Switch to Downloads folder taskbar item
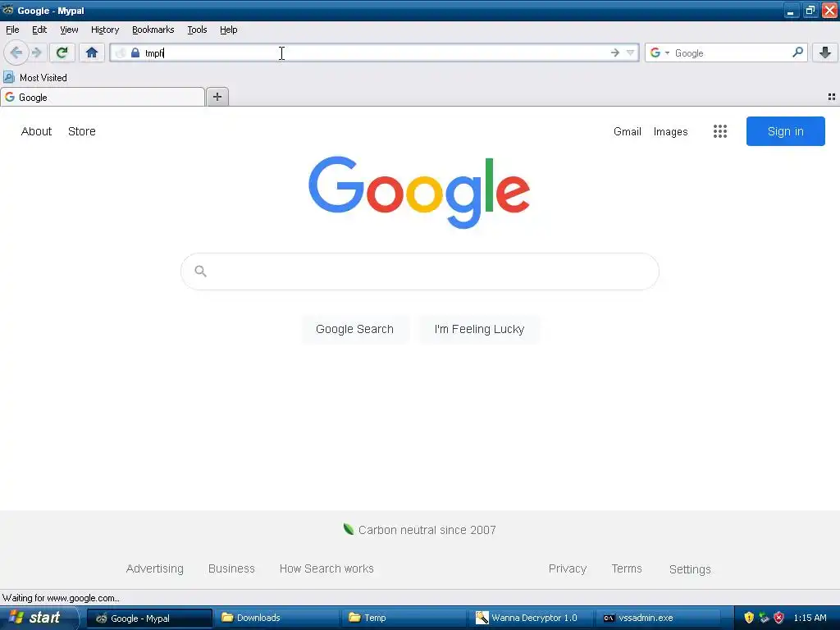The height and width of the screenshot is (630, 840). tap(278, 618)
